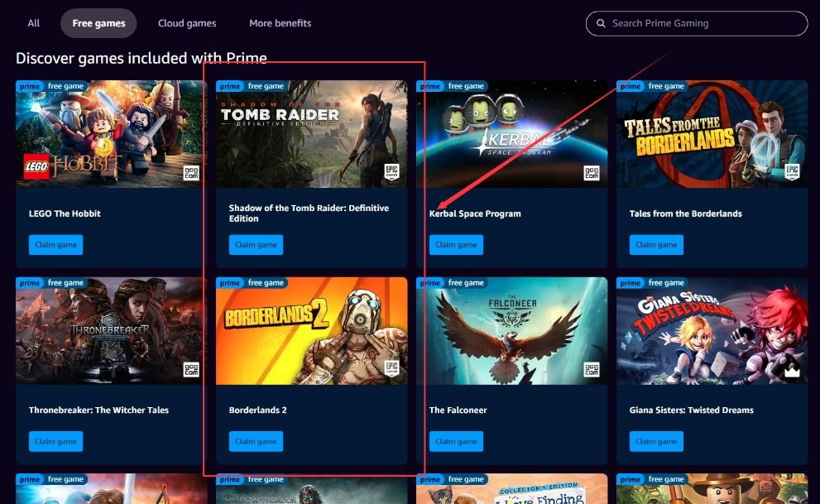Click prime free game tag on Thronebreaker
Viewport: 820px width, 504px height.
pyautogui.click(x=52, y=283)
